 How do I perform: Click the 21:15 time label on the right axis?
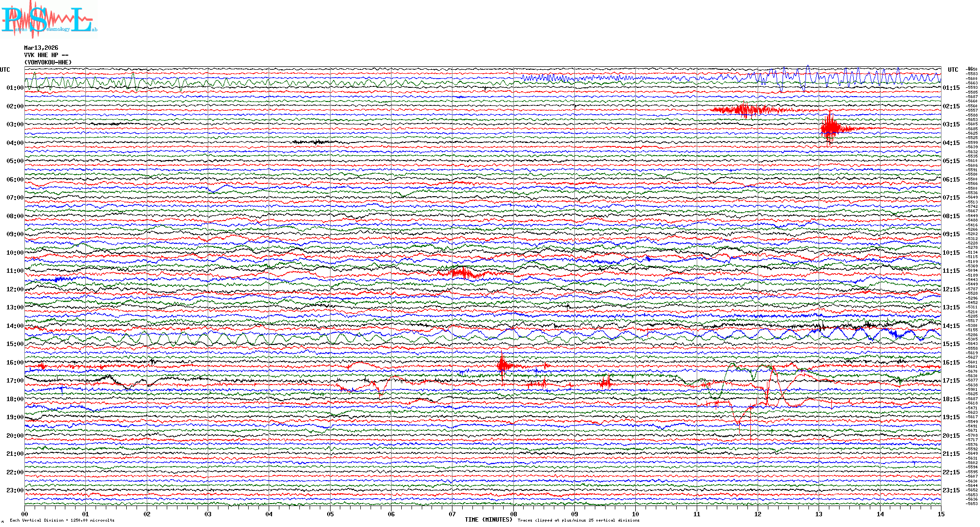951,454
